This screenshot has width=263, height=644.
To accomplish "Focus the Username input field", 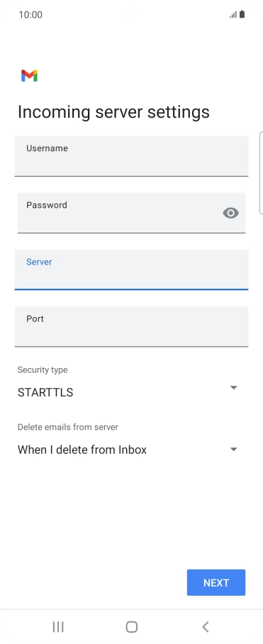I will click(131, 156).
